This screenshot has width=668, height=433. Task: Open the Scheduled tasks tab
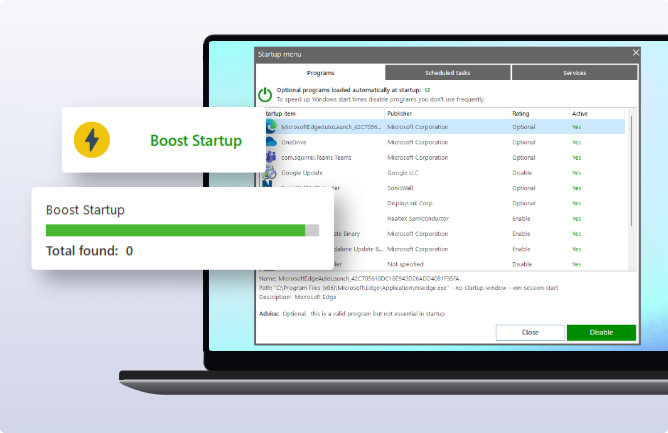447,73
